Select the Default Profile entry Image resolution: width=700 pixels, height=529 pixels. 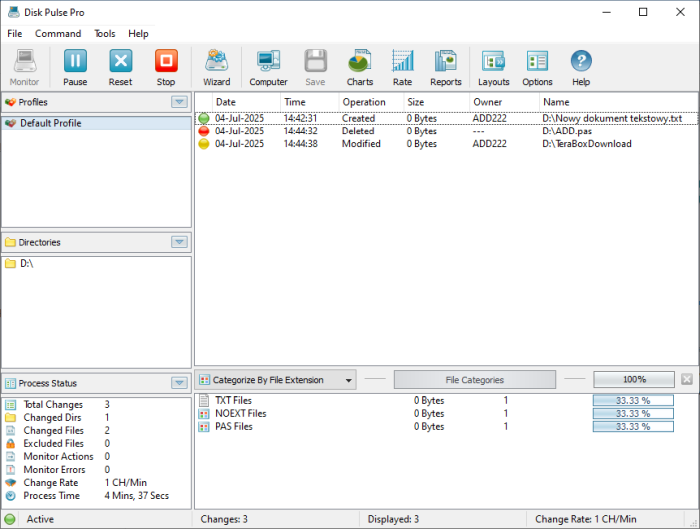[96, 123]
